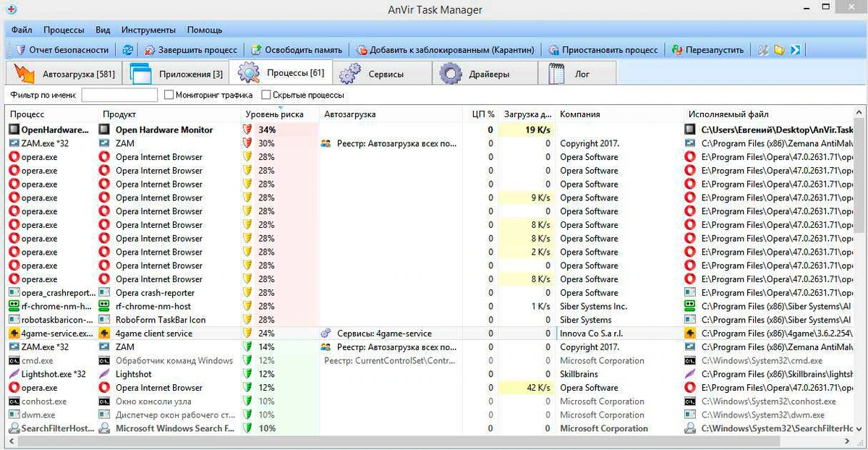This screenshot has width=868, height=450.
Task: Enable the Скрытые процессы checkbox
Action: click(x=266, y=95)
